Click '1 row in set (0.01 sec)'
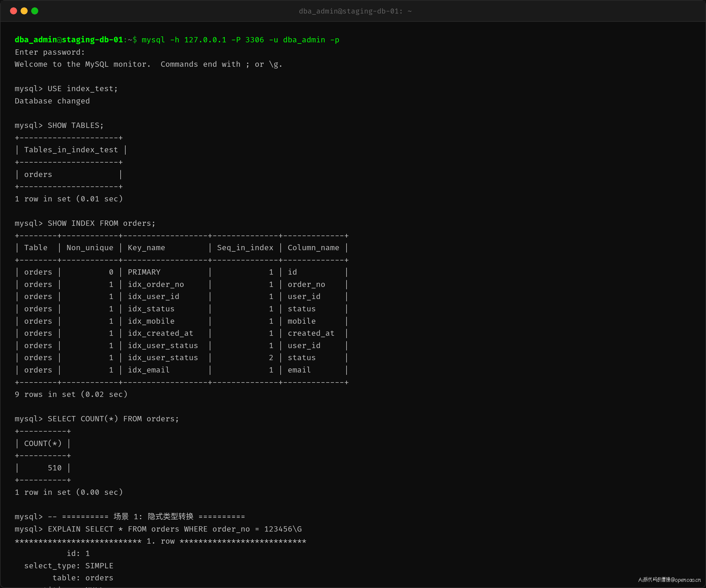The width and height of the screenshot is (706, 588). [69, 199]
